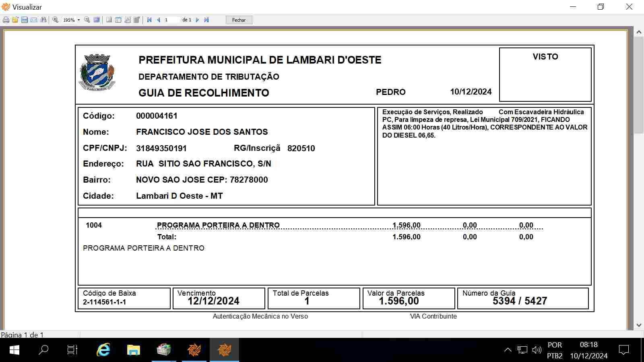
Task: Zoom in with the magnifier plus icon
Action: coord(56,20)
